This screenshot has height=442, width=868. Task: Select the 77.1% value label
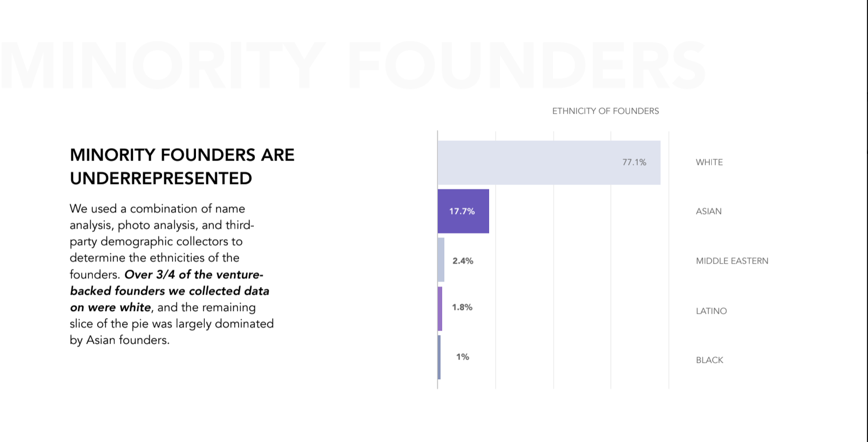[634, 162]
